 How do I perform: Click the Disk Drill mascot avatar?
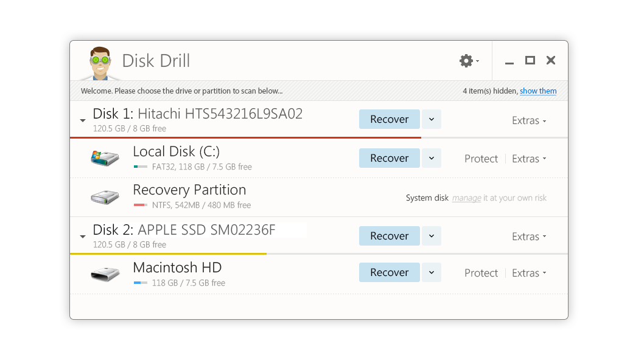100,63
